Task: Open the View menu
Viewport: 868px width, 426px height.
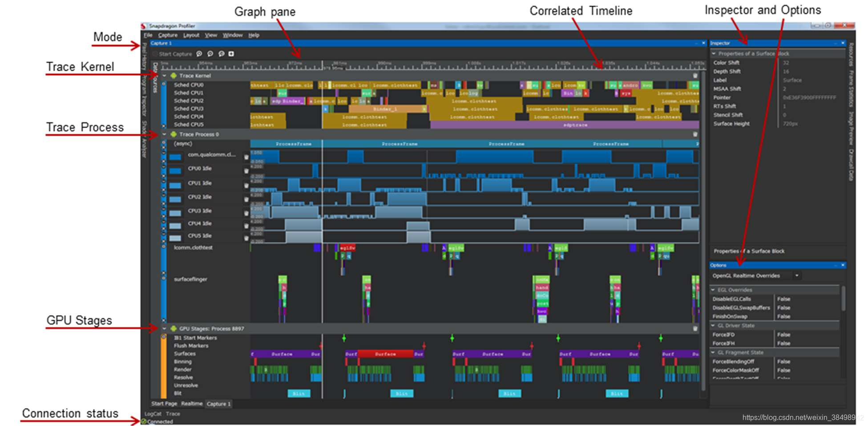Action: pyautogui.click(x=211, y=35)
